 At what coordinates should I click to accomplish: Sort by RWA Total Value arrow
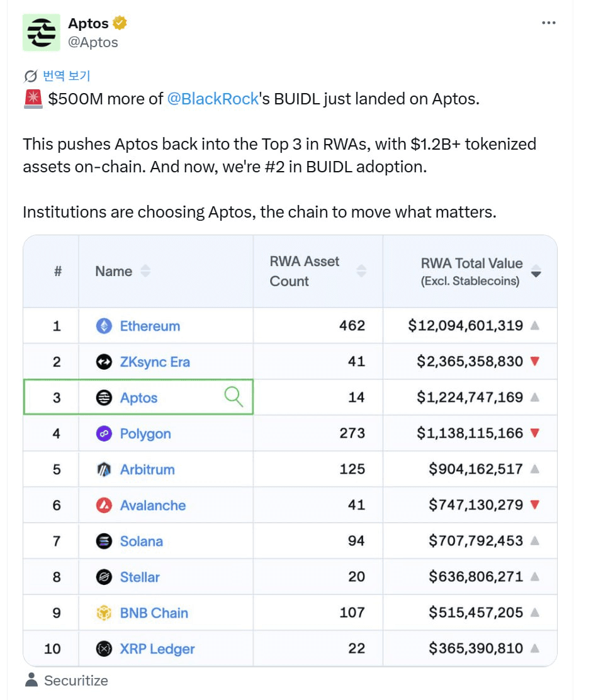(x=536, y=272)
